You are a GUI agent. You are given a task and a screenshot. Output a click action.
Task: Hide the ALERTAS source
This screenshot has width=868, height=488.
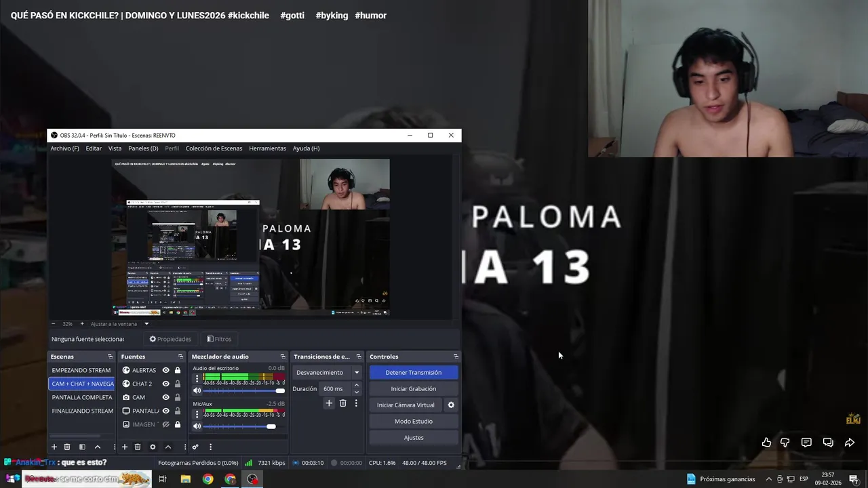point(165,370)
